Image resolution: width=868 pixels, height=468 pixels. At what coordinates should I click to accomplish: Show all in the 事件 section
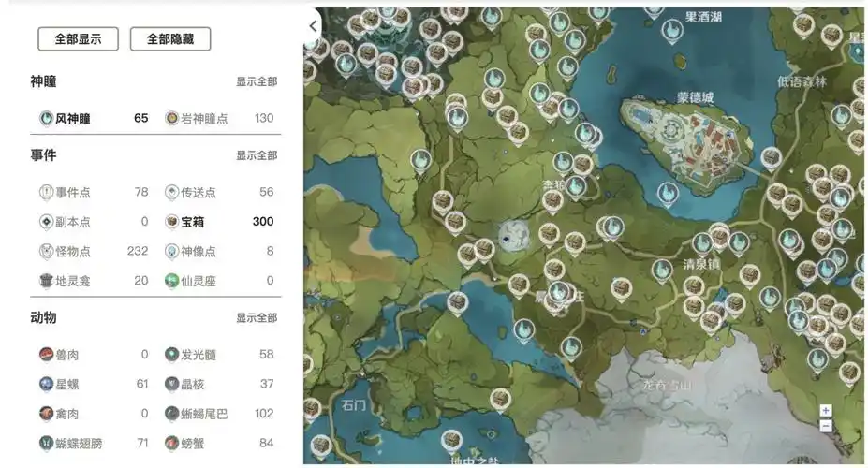tap(257, 155)
